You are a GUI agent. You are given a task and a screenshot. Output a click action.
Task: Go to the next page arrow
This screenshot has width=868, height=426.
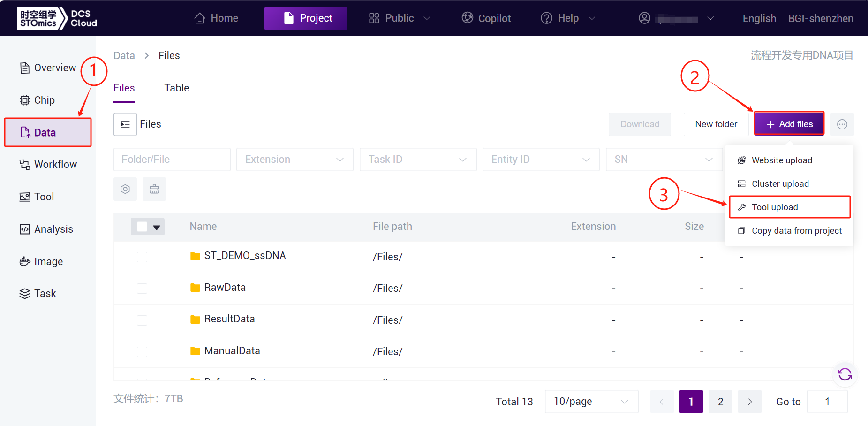point(750,402)
